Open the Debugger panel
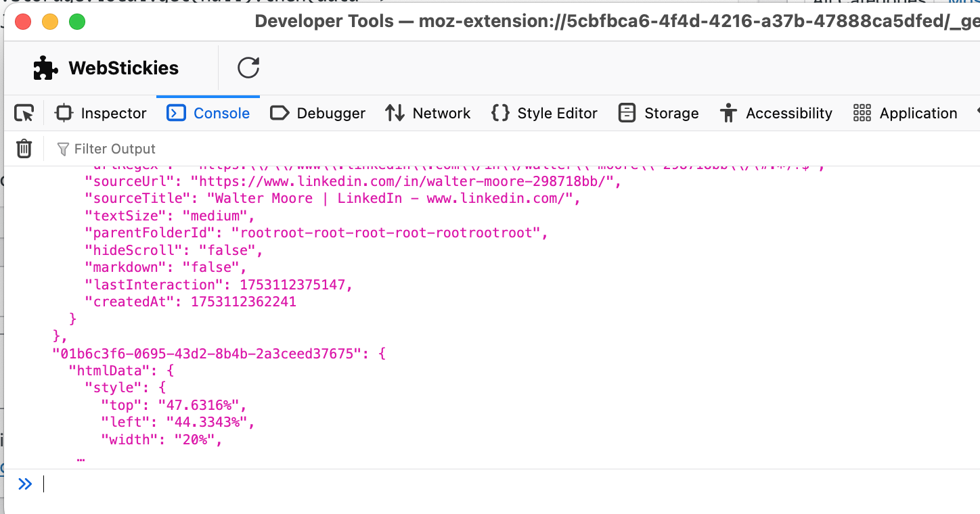 point(317,114)
